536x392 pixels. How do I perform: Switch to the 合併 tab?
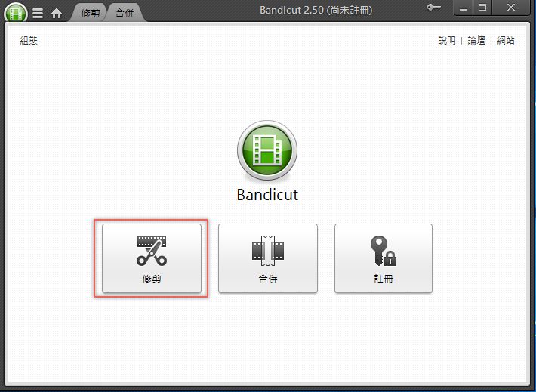click(x=125, y=13)
